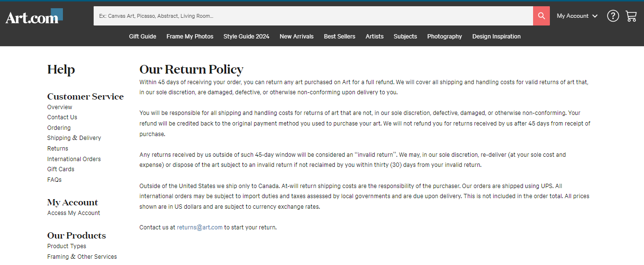Browse the Artists menu
The image size is (644, 265).
click(375, 37)
